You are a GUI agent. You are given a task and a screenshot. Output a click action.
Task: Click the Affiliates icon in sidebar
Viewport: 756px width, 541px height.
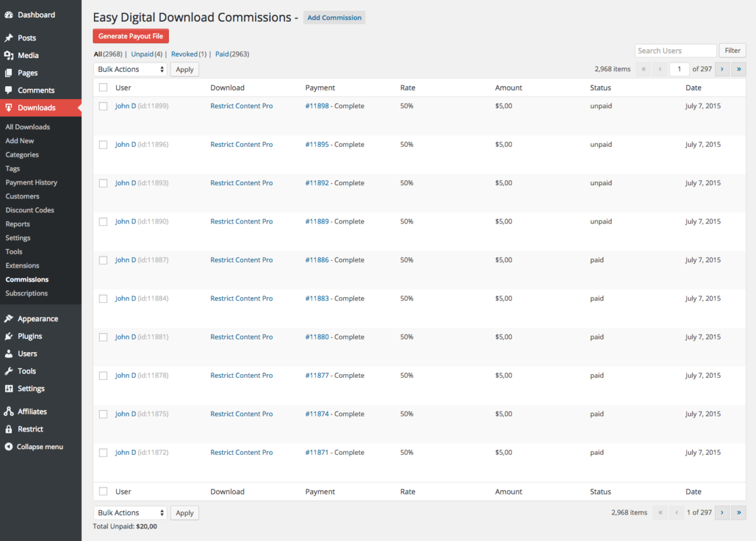point(9,411)
